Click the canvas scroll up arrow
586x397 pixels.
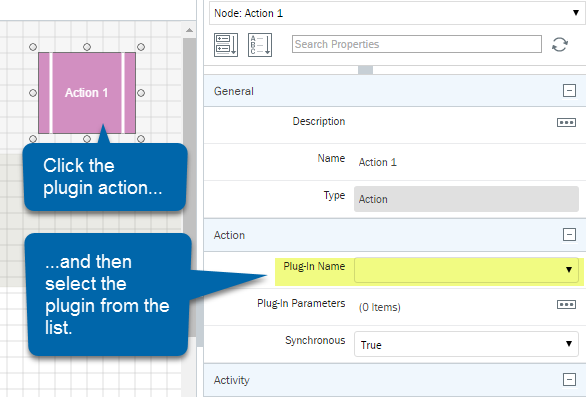click(189, 30)
